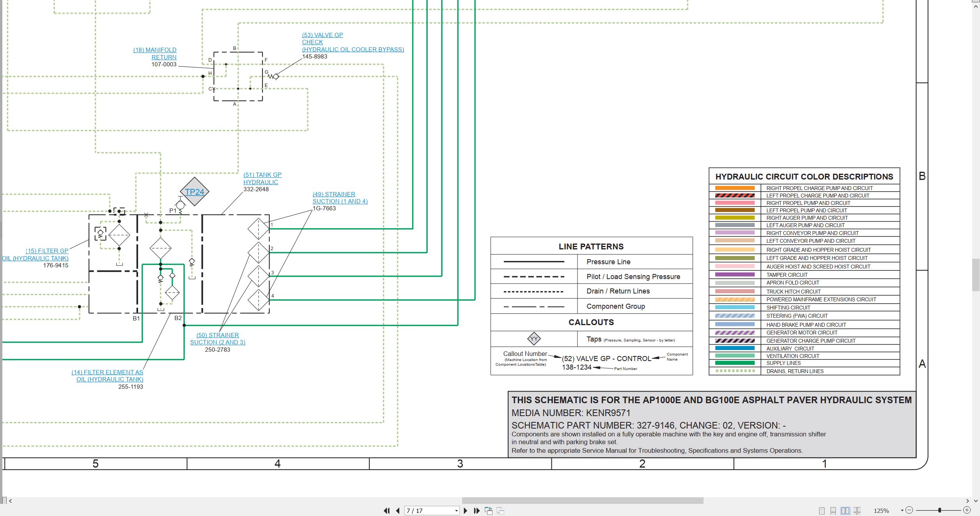
Task: Click the green SUPPLY LINES color swatch
Action: point(735,363)
